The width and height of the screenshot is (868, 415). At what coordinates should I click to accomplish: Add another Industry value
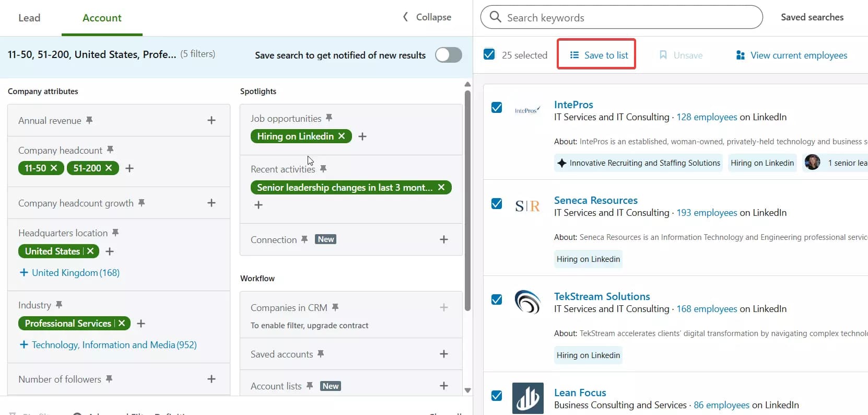pos(141,323)
